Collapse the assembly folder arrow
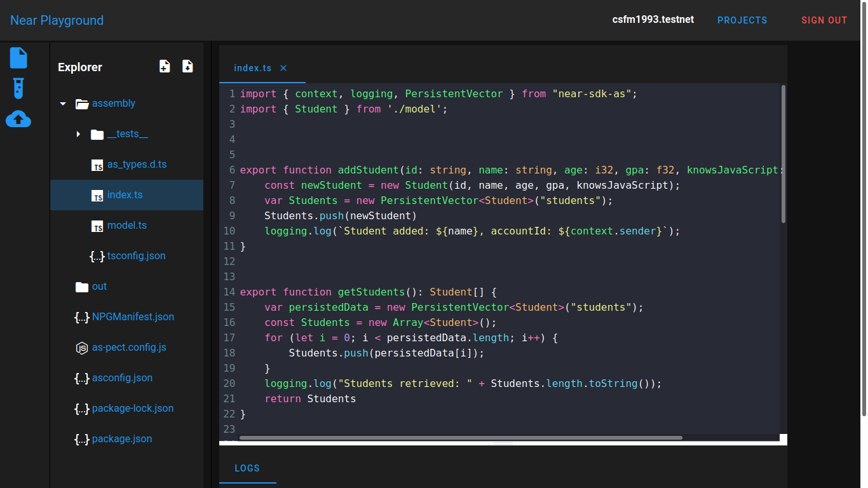Screen dimensions: 868x488 coord(63,104)
